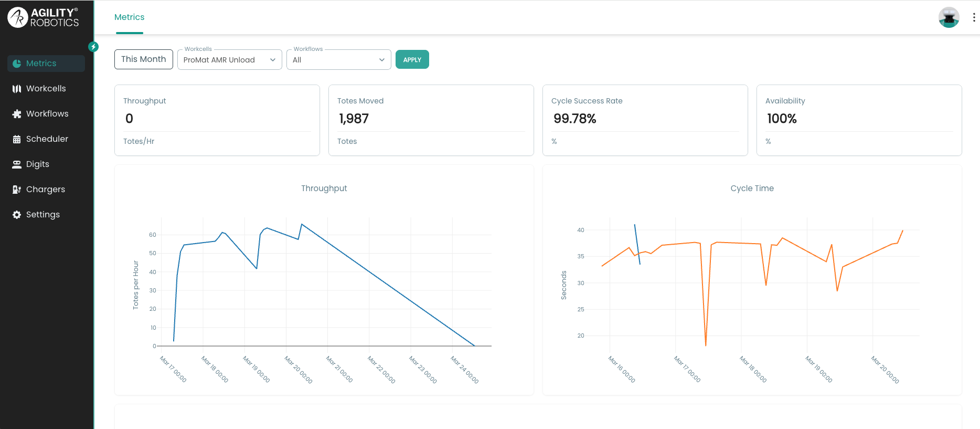Open Chargers page from sidebar
980x429 pixels.
pos(45,190)
